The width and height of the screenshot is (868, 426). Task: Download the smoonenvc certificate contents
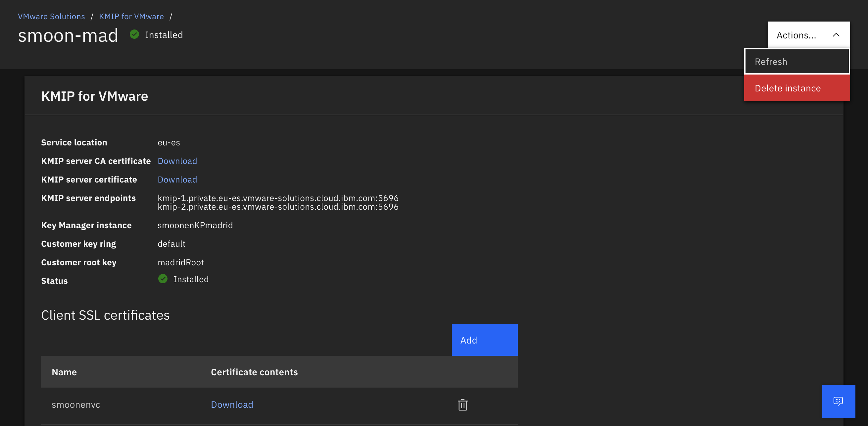[x=232, y=404]
